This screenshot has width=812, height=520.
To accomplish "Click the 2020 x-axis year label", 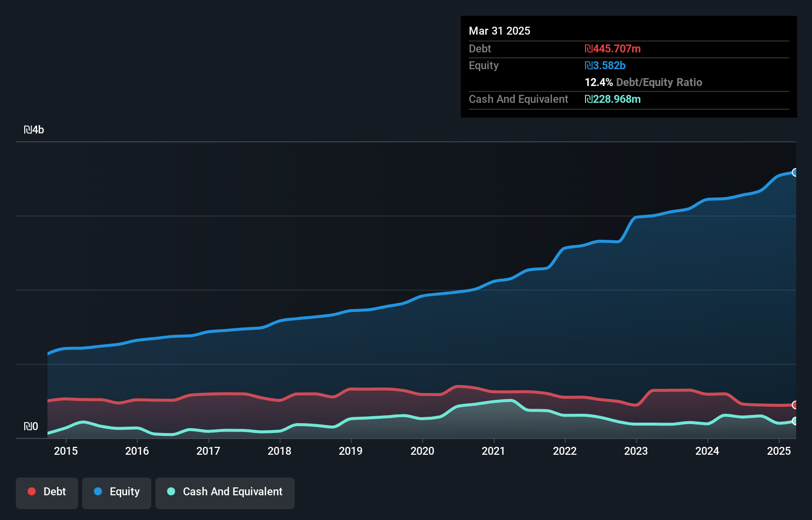I will point(422,451).
